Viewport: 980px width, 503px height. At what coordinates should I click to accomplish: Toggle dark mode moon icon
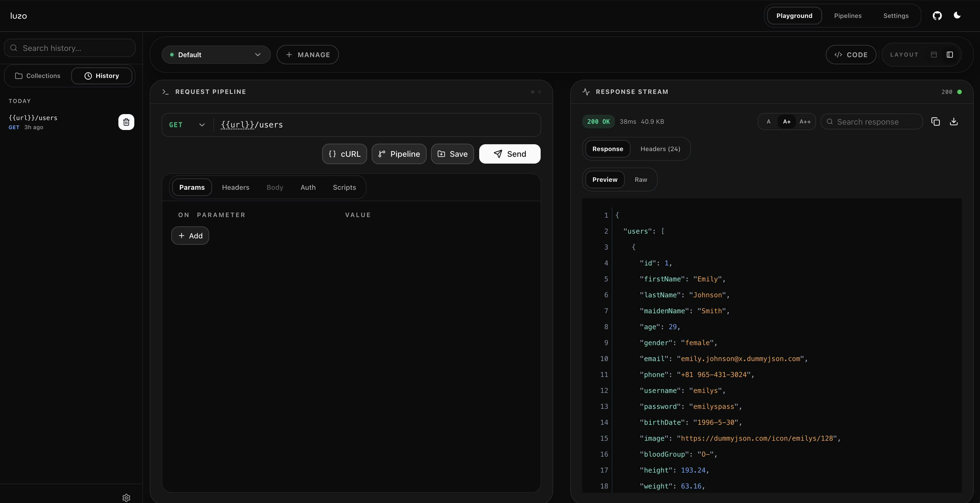957,16
